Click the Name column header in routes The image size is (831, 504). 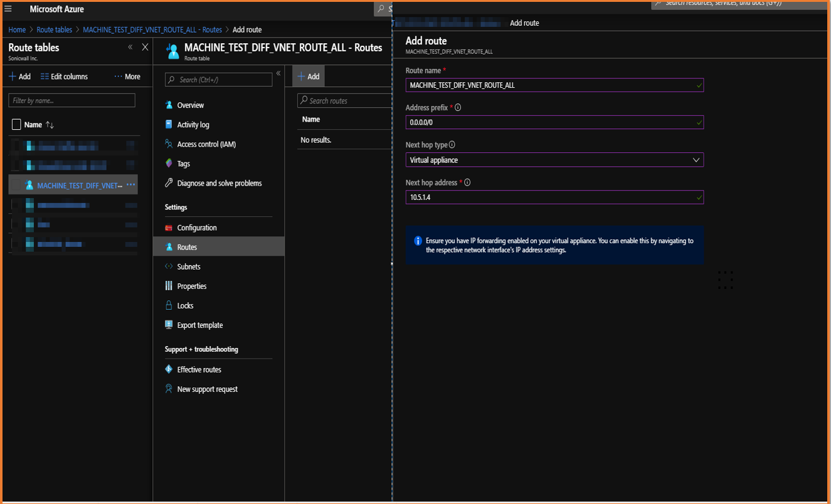311,119
